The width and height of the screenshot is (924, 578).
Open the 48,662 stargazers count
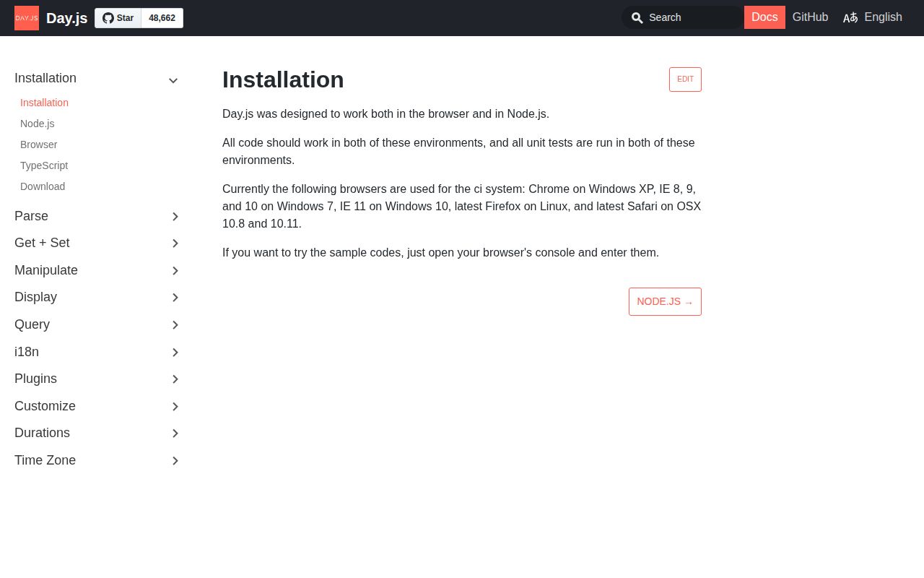point(162,18)
